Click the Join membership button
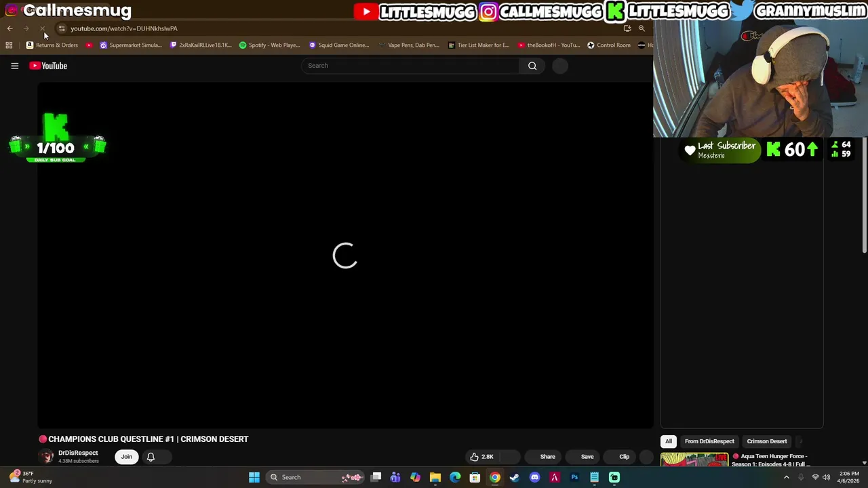 coord(127,457)
